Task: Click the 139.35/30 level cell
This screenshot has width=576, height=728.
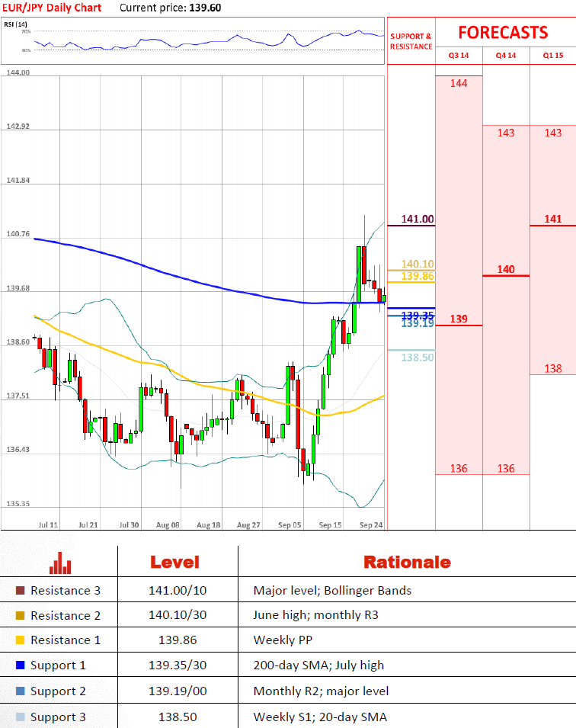Action: coord(178,665)
